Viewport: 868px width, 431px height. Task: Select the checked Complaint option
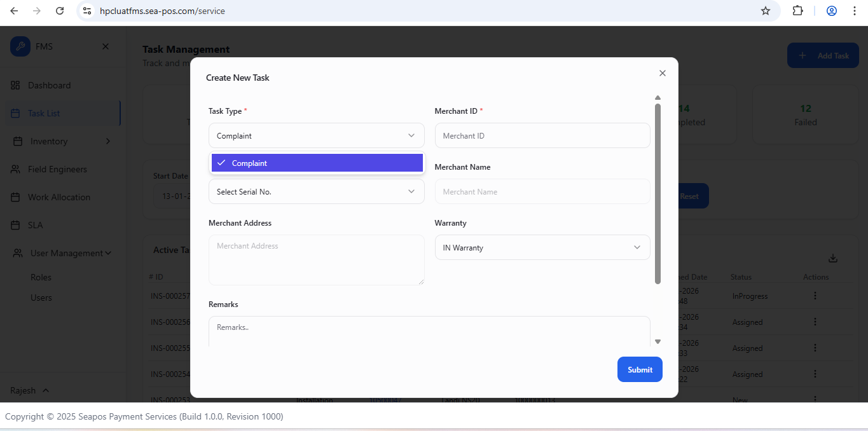point(317,163)
